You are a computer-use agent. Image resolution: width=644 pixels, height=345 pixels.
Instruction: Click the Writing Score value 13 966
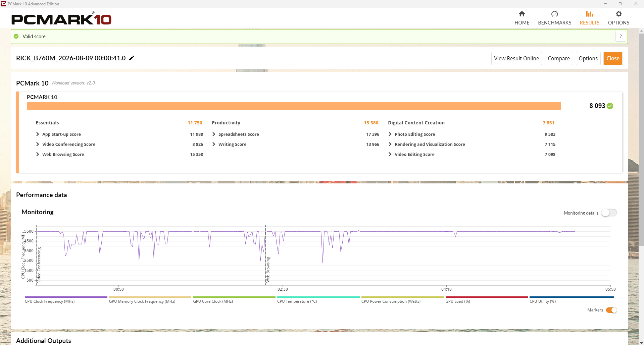[373, 144]
